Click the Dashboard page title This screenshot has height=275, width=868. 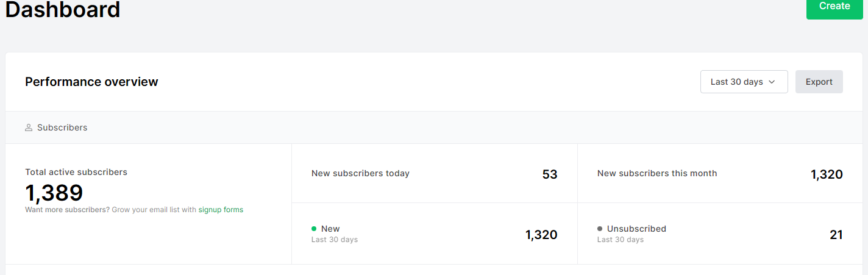tap(63, 9)
